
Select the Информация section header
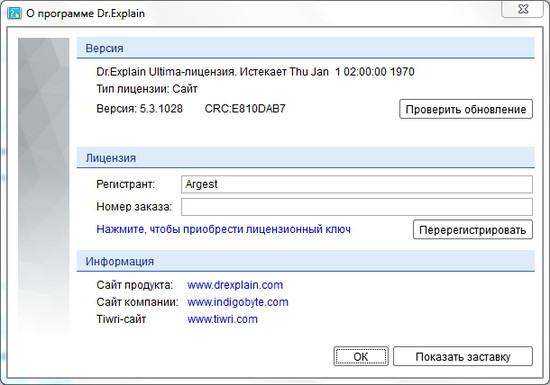306,261
